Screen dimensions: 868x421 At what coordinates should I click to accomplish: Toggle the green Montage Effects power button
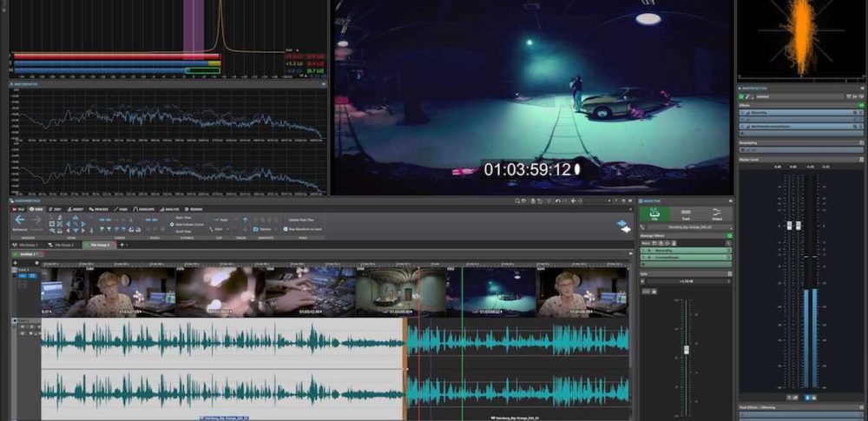click(x=729, y=235)
